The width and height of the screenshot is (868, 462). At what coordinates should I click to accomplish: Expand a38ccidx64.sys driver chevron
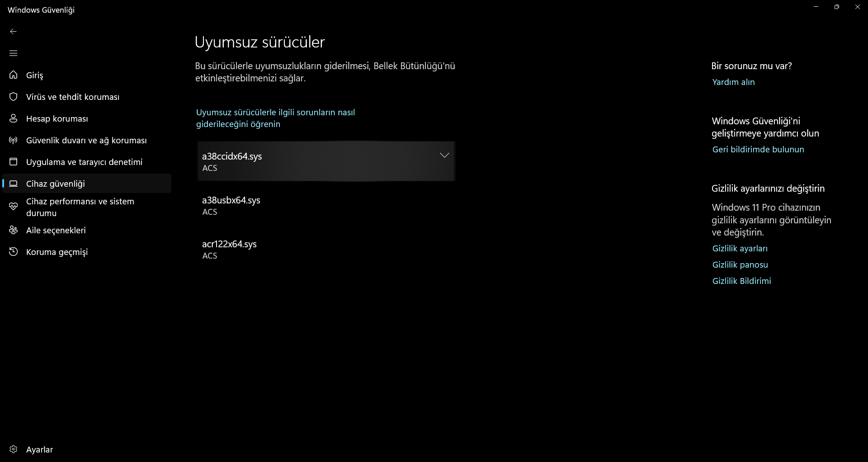444,156
